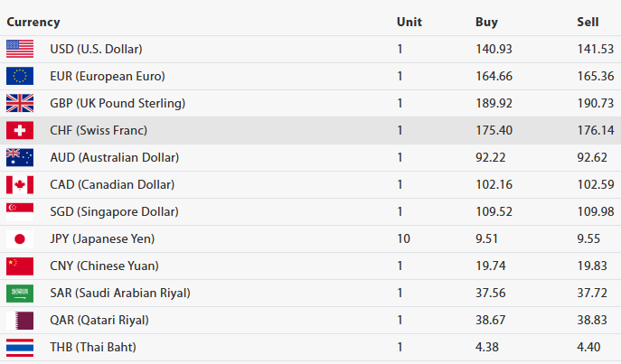621x364 pixels.
Task: Click the GBP buy rate 189.92
Action: coord(494,103)
